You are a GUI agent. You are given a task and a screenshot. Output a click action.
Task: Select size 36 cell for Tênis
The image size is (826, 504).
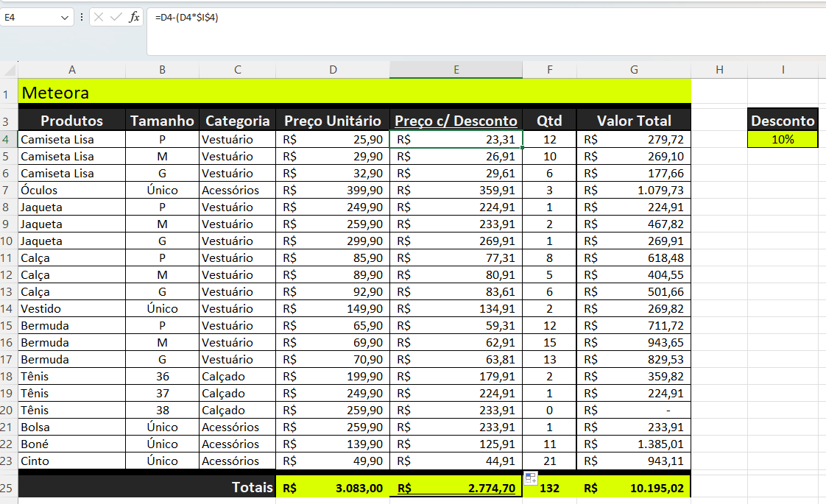pyautogui.click(x=162, y=377)
